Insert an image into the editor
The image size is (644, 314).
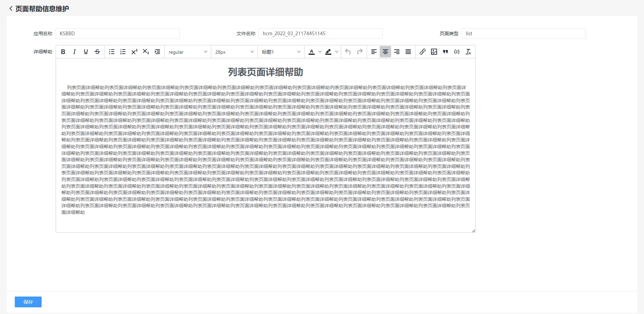pyautogui.click(x=434, y=52)
